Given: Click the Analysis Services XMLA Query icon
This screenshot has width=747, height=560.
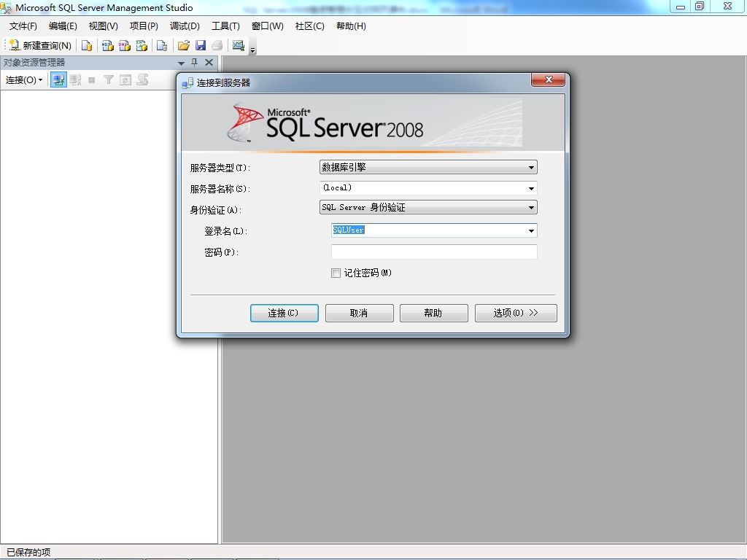Looking at the screenshot, I should [x=142, y=45].
